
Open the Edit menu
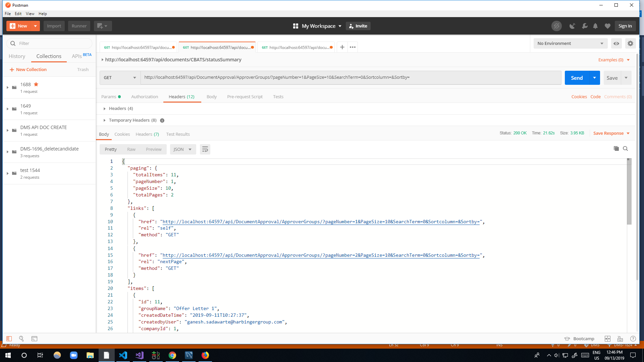click(18, 14)
